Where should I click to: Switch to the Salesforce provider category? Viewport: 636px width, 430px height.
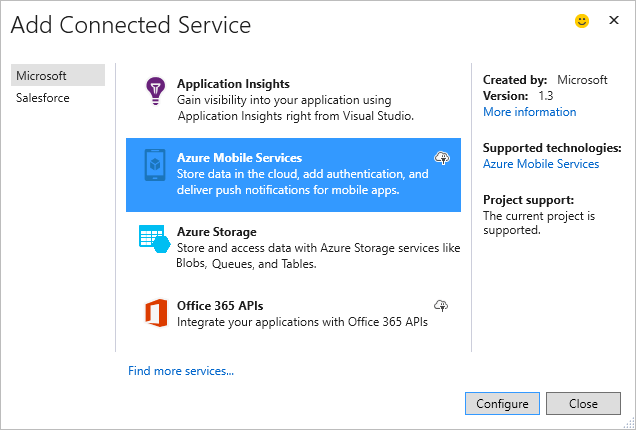[43, 98]
